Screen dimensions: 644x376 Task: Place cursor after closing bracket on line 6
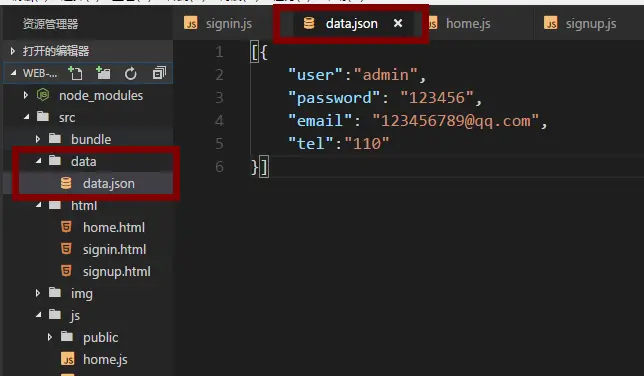269,167
